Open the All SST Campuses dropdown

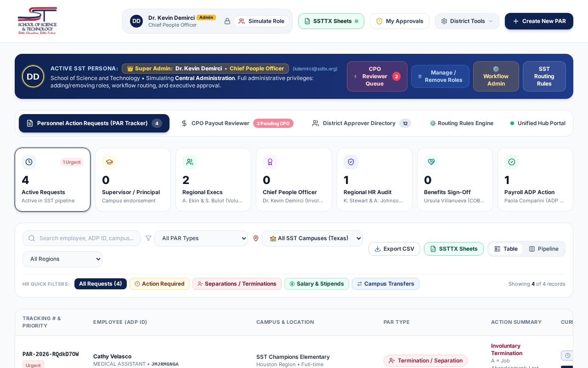tap(312, 238)
